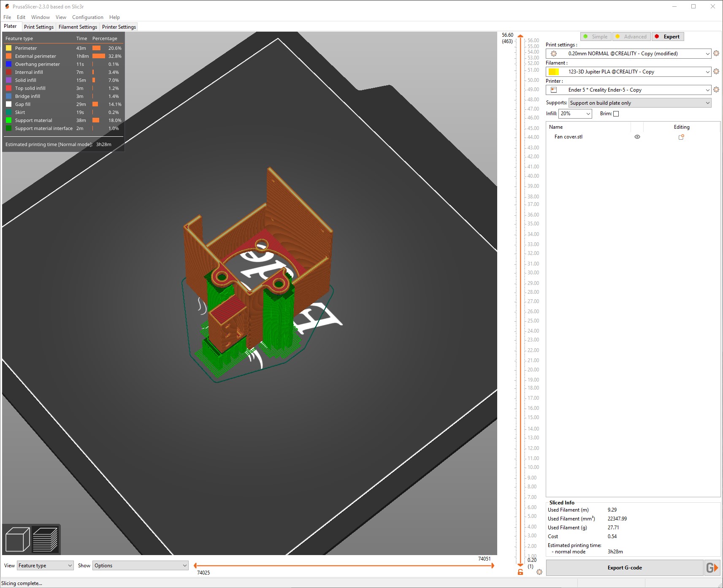Click the Export G-code button
Screen dimensions: 723x588
coord(625,568)
